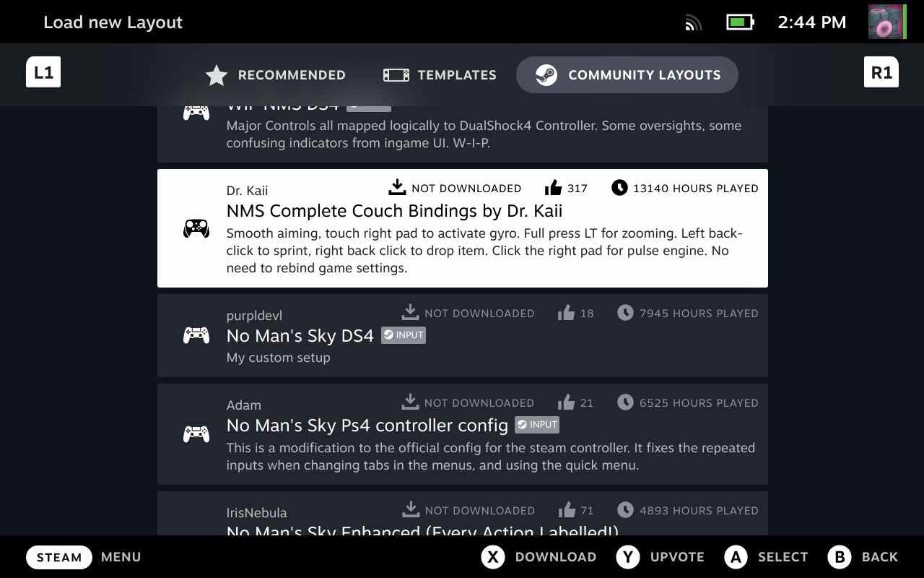924x578 pixels.
Task: Click the R1 bumper button
Action: (881, 72)
